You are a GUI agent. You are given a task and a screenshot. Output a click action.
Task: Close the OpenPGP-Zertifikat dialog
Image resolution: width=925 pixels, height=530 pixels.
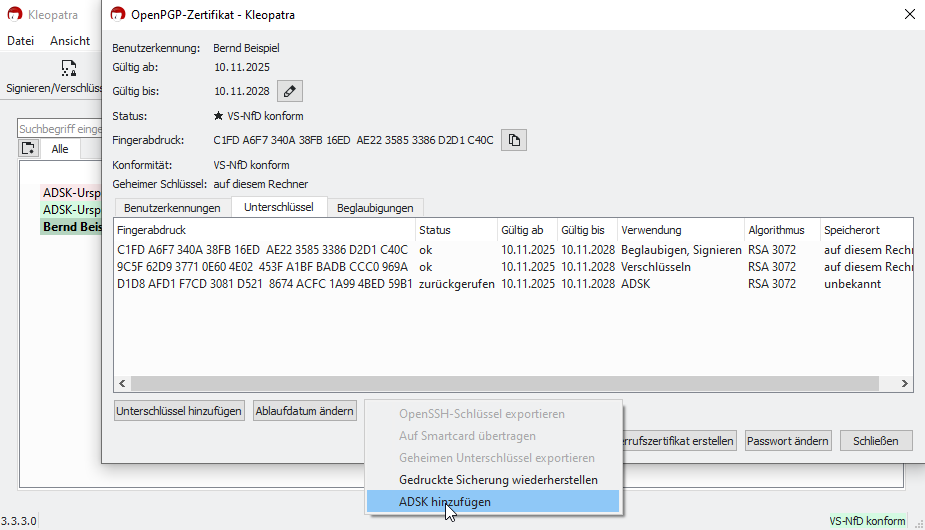click(910, 14)
